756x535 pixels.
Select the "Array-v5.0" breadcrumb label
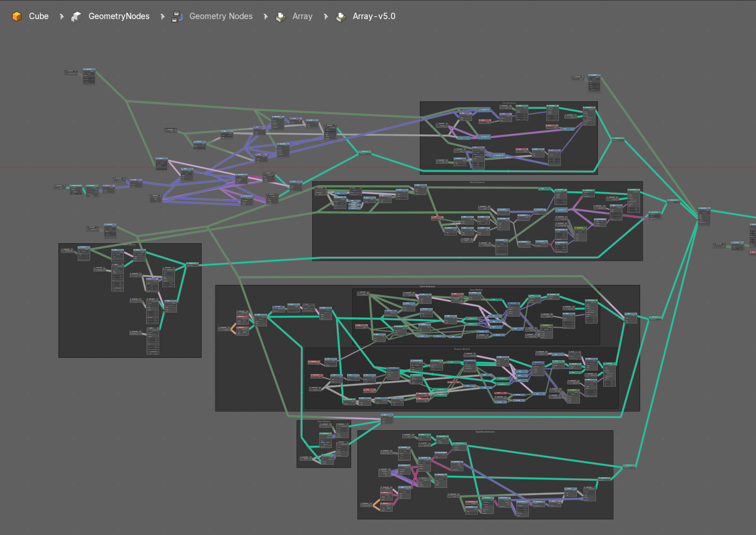click(x=374, y=16)
